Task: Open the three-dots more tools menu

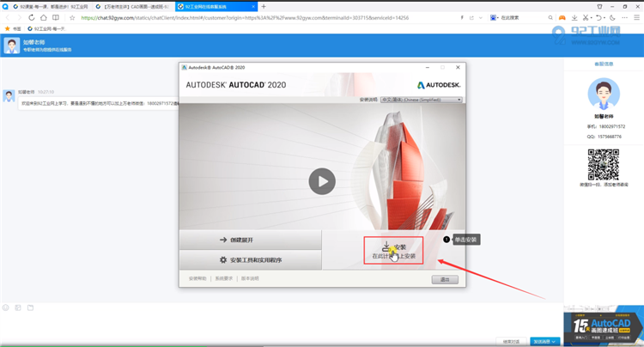Action: coord(625,18)
